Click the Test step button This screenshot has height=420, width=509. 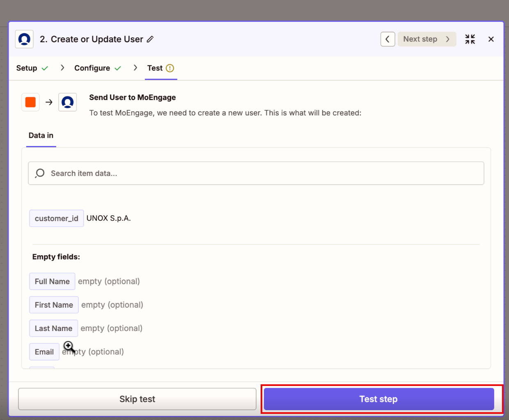pos(379,399)
